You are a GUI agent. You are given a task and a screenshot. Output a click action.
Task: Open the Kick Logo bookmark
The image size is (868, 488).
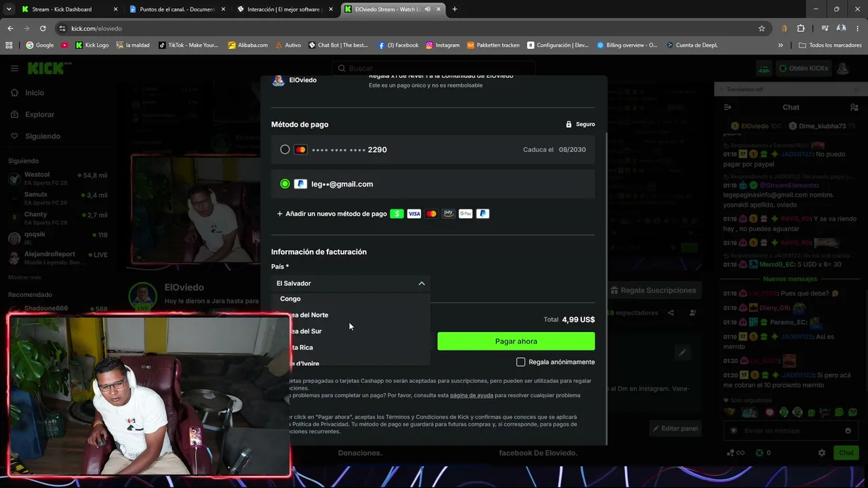tap(92, 45)
